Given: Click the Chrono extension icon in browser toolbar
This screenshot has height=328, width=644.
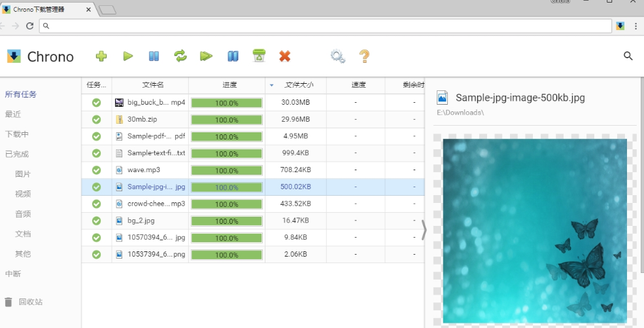Looking at the screenshot, I should point(620,26).
